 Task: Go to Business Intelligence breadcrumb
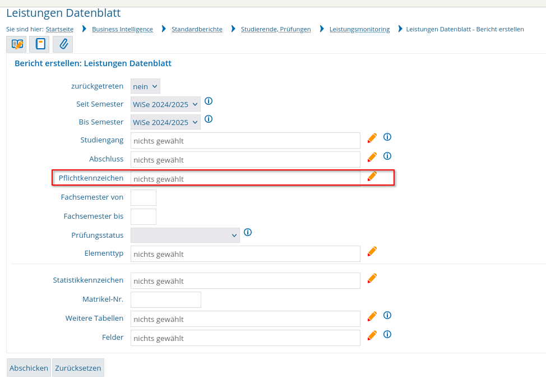(122, 29)
